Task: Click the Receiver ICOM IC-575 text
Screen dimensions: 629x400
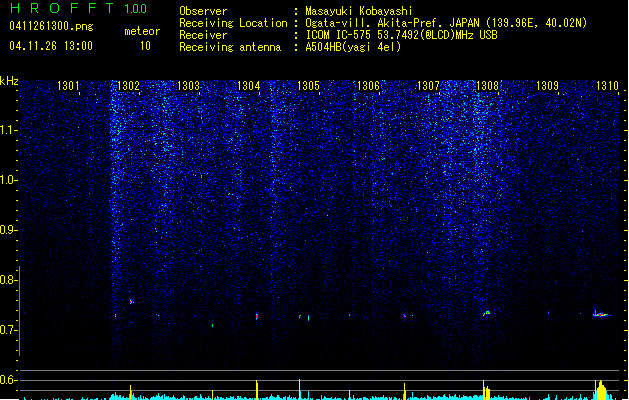Action: click(x=401, y=35)
